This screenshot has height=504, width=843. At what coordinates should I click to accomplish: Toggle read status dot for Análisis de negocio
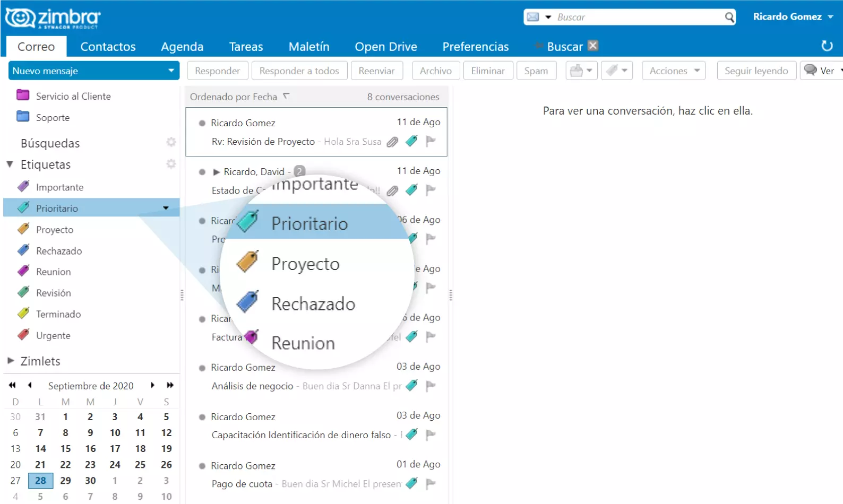pos(202,368)
